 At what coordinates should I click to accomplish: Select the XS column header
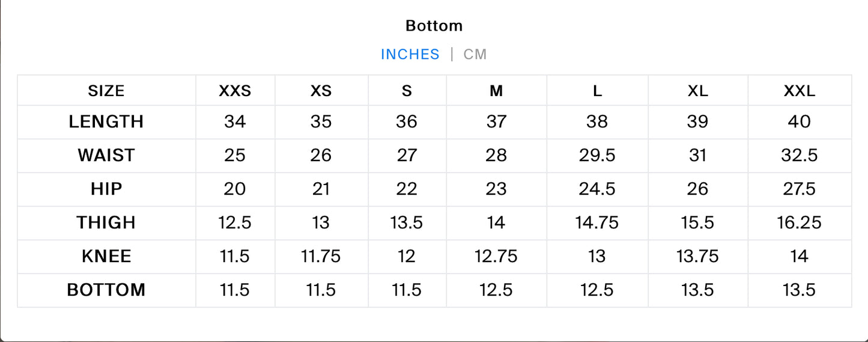321,91
